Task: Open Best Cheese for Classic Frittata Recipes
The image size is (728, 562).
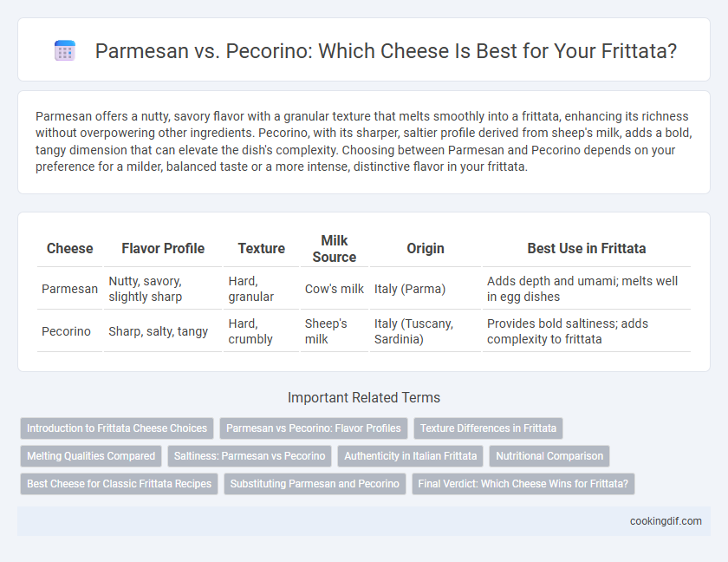Action: 119,483
